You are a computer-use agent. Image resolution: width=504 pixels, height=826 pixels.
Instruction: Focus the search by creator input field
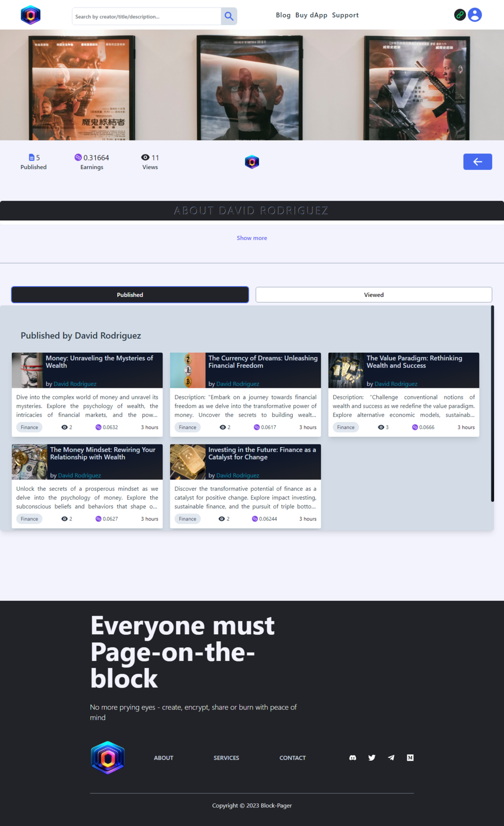coord(146,17)
